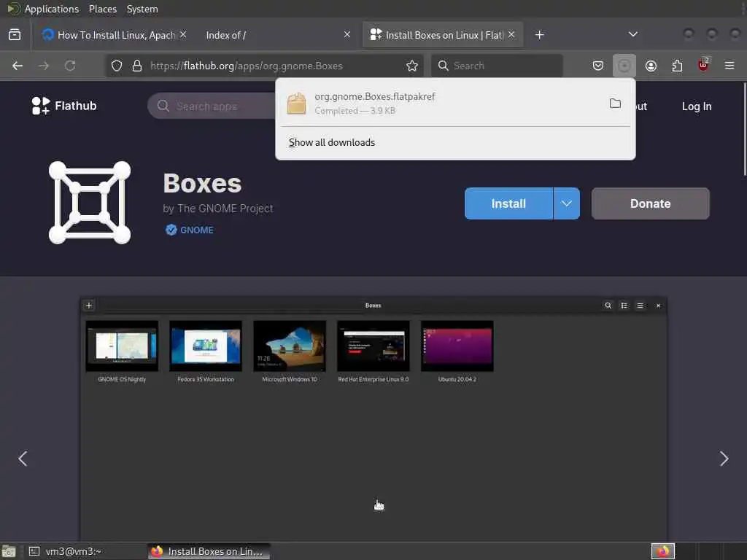The height and width of the screenshot is (560, 747).
Task: Bookmark this page with the star
Action: coord(412,66)
